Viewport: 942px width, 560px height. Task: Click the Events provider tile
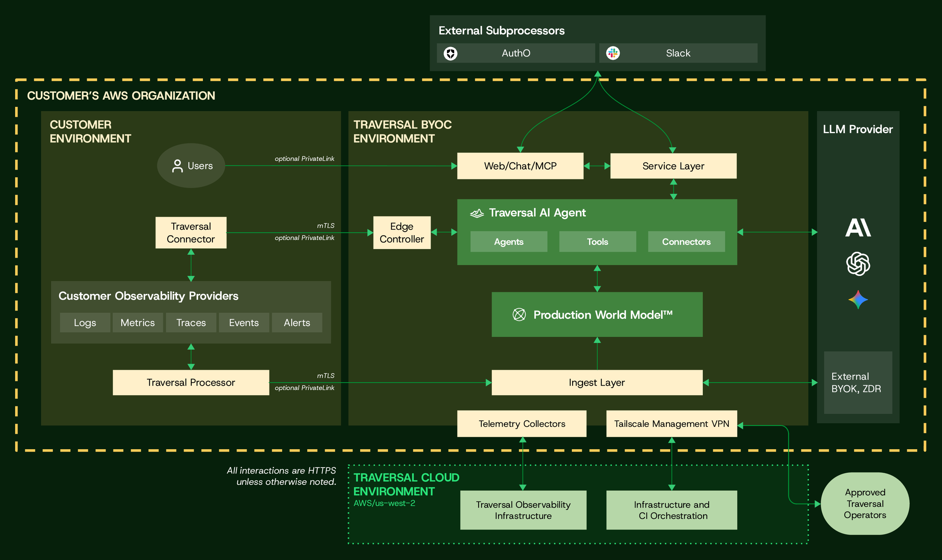(244, 323)
